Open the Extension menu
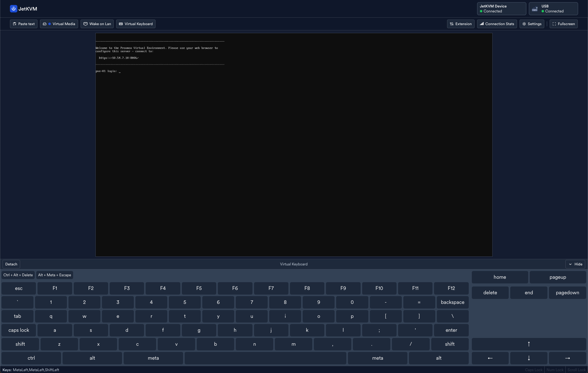The width and height of the screenshot is (588, 373). (x=460, y=24)
